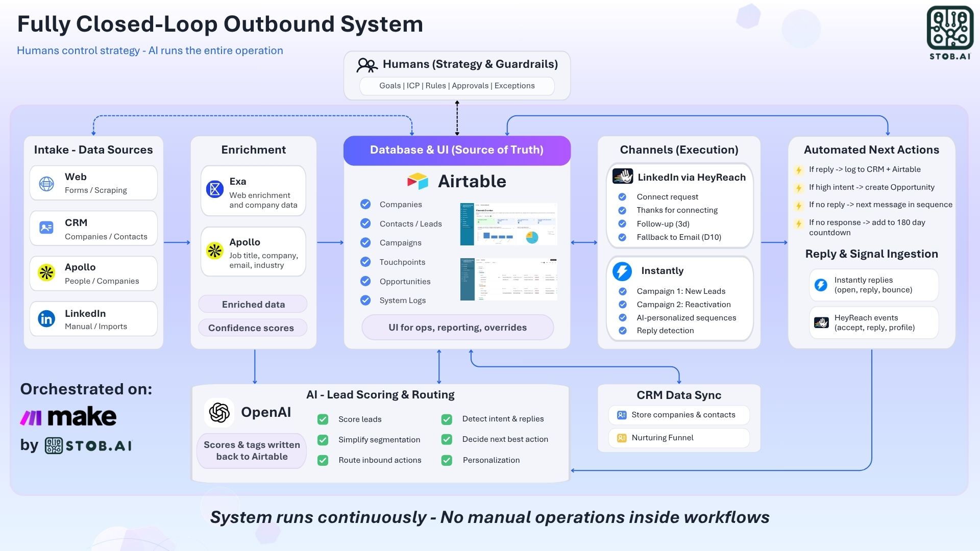
Task: Click the icon beside Instantly replies
Action: coord(821,285)
